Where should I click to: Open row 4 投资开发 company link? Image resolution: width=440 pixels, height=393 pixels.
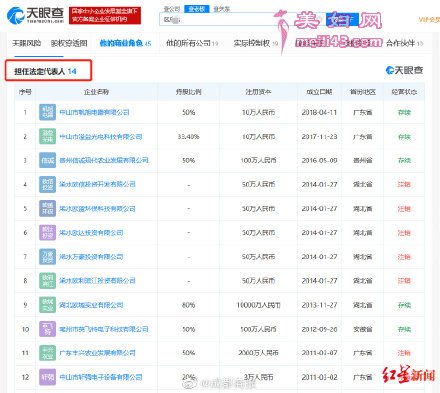(97, 184)
